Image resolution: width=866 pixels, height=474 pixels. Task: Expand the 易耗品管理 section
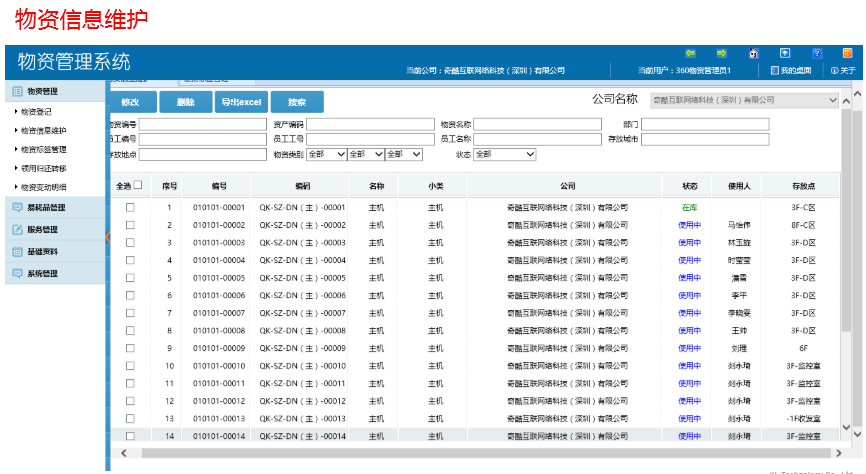click(x=55, y=207)
